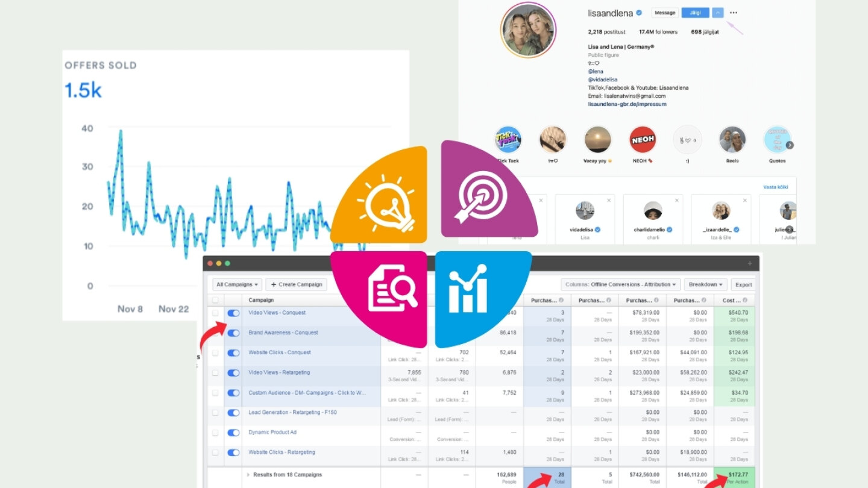Toggle Website Clicks - Conquest campaign switch

[x=233, y=353]
